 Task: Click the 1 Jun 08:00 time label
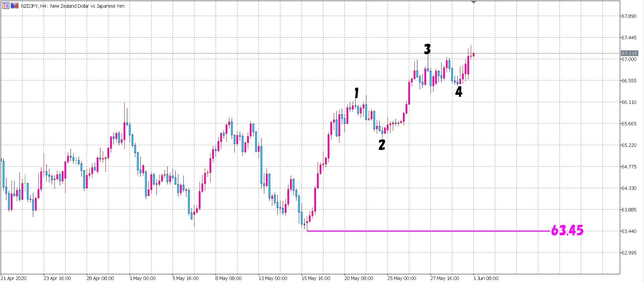[x=486, y=278]
